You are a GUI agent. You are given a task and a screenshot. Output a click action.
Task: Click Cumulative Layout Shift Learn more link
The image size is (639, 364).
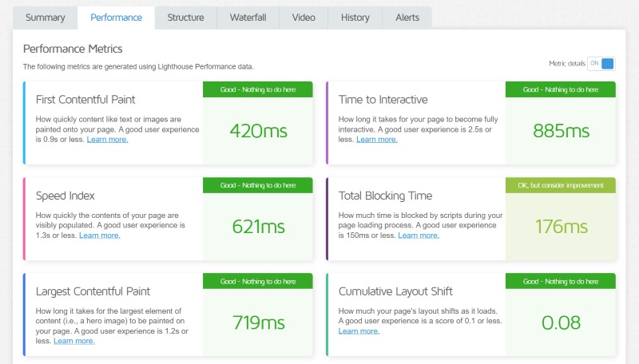click(359, 330)
